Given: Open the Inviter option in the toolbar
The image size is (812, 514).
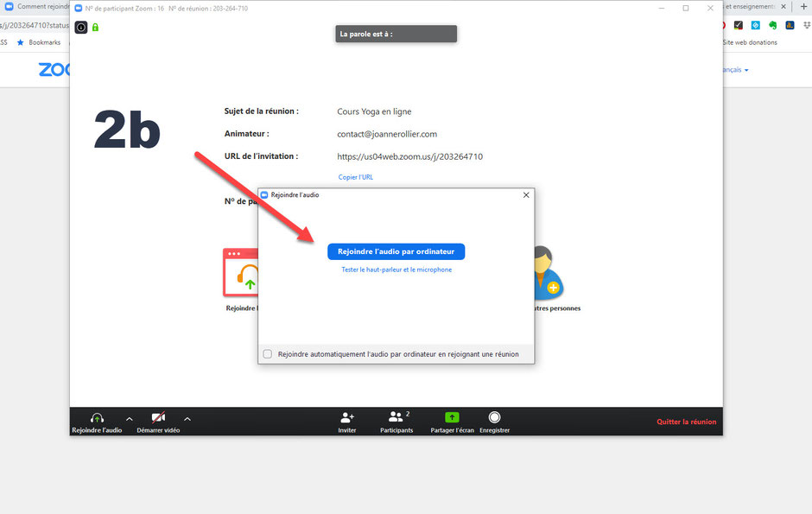Looking at the screenshot, I should point(347,422).
